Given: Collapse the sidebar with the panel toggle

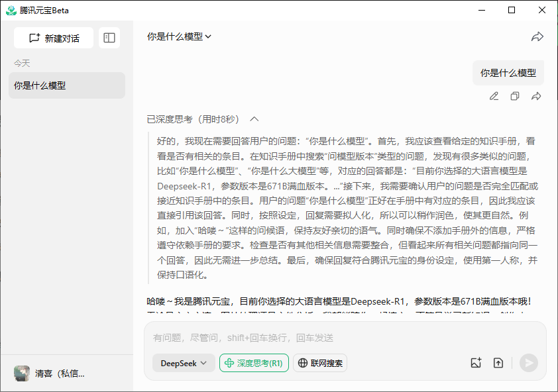Looking at the screenshot, I should (109, 38).
